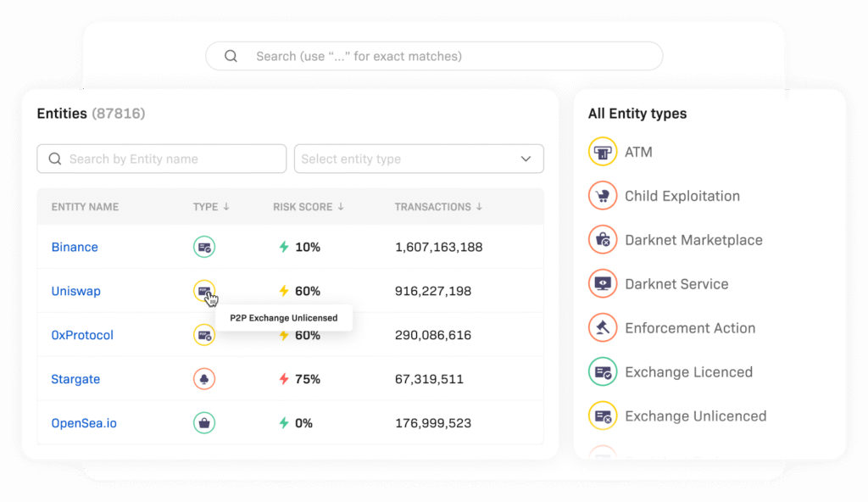868x502 pixels.
Task: Click the ATM entity type icon
Action: [x=603, y=152]
